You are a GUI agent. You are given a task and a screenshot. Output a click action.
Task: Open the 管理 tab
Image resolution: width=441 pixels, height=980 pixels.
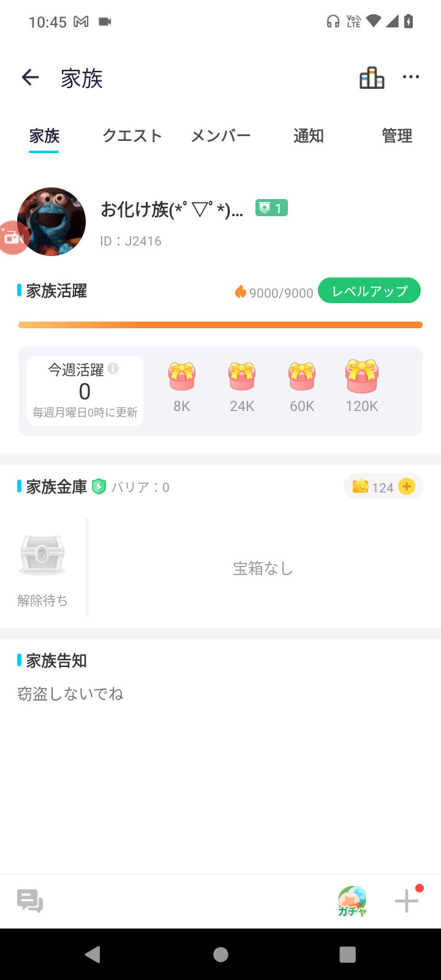click(397, 136)
